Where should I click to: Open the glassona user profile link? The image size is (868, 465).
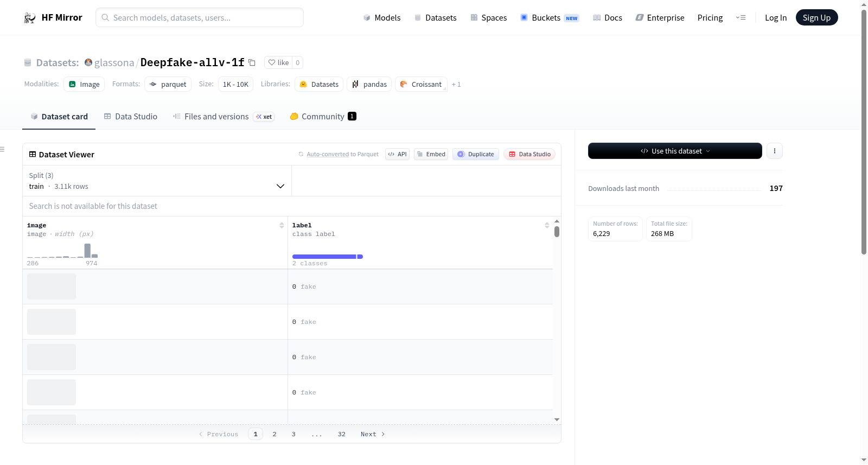(x=114, y=63)
